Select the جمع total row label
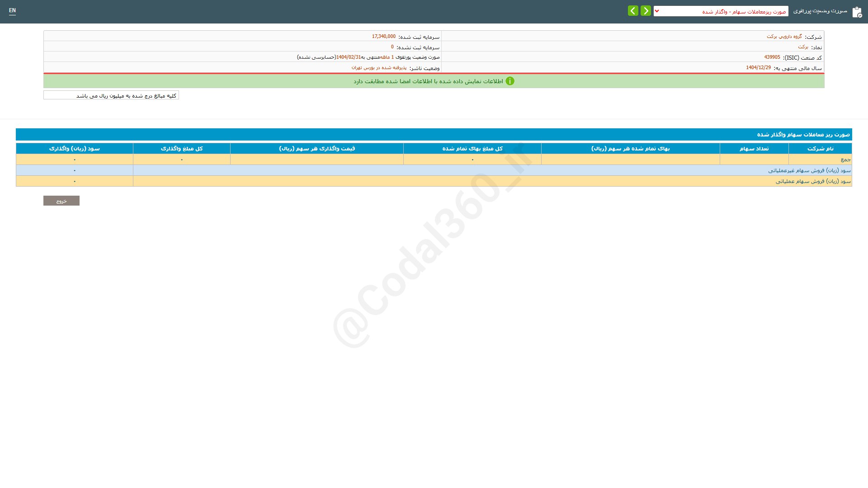This screenshot has width=868, height=488. coord(845,160)
